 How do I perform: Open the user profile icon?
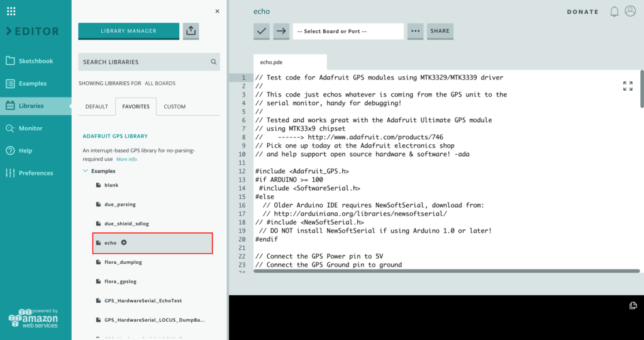click(630, 11)
